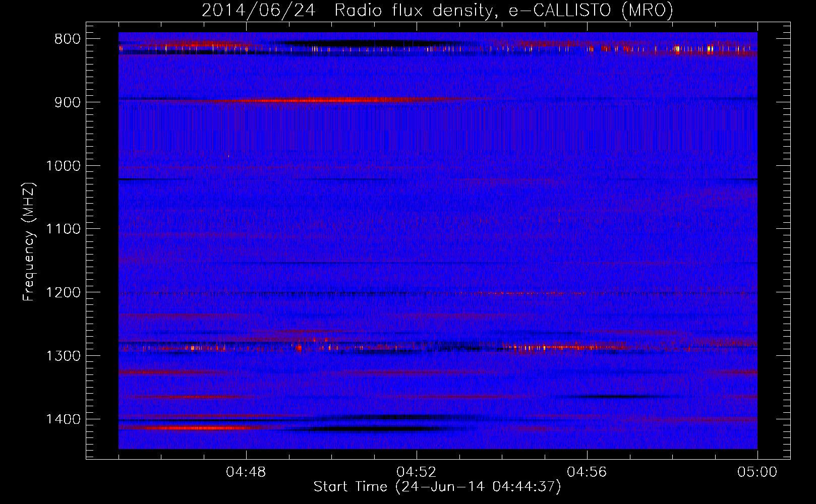Select the 1300 frequency tick label
Viewport: 816px width, 504px height.
[63, 356]
